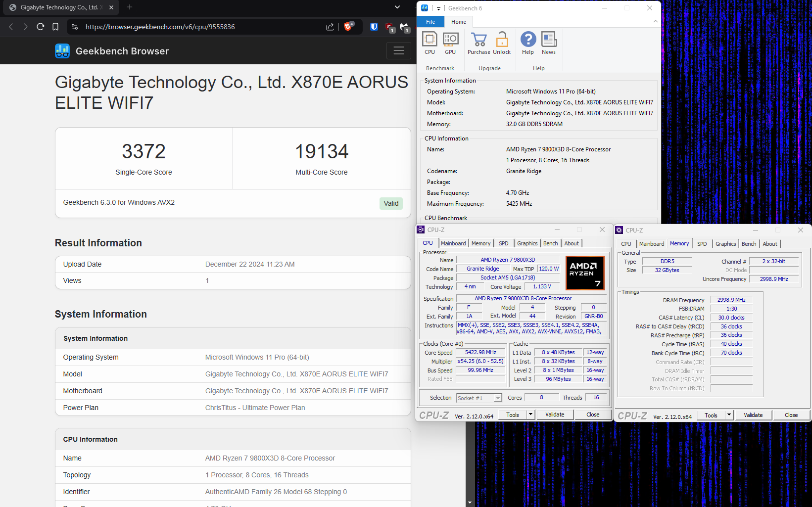Switch to SPD tab in left CPU-Z
Viewport: 812px width, 507px height.
(x=504, y=243)
